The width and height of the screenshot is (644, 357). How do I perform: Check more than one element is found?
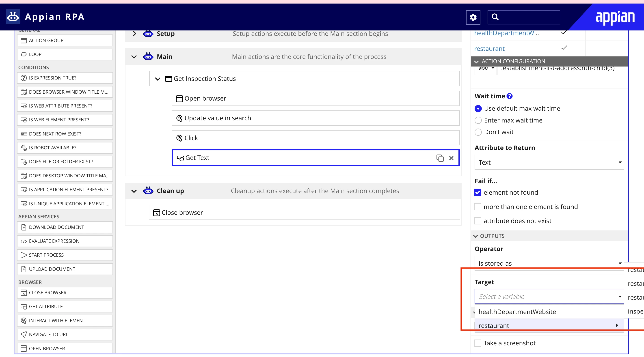pos(478,206)
